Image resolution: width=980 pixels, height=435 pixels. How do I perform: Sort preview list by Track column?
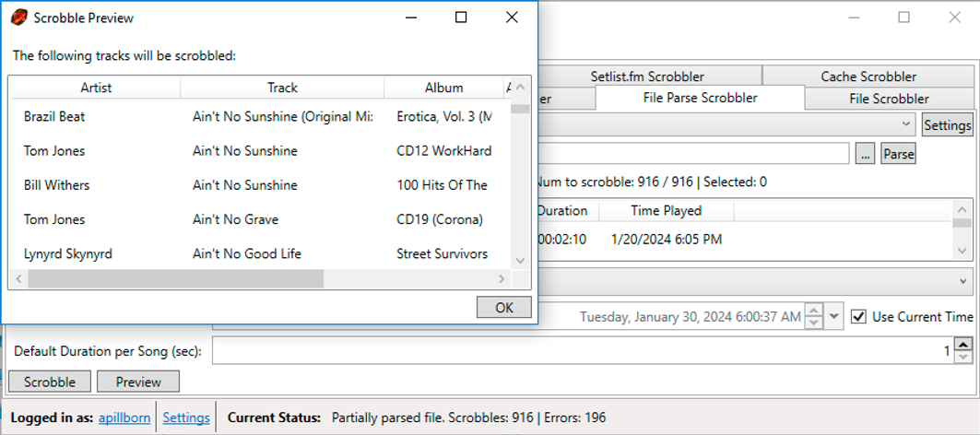point(282,88)
